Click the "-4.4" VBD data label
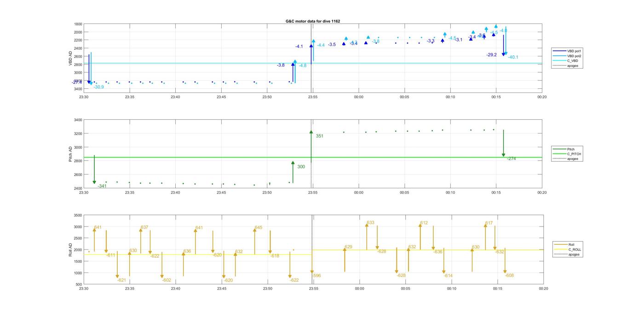 coord(321,45)
